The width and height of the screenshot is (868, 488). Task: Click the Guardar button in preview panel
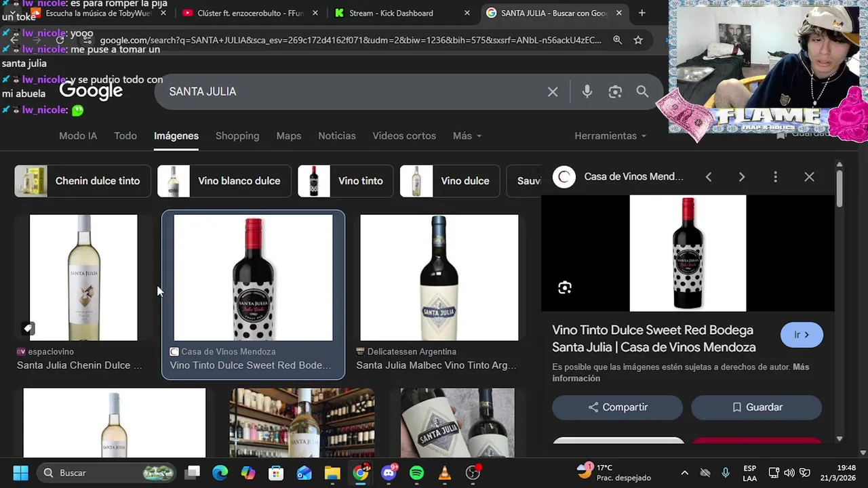tap(756, 407)
